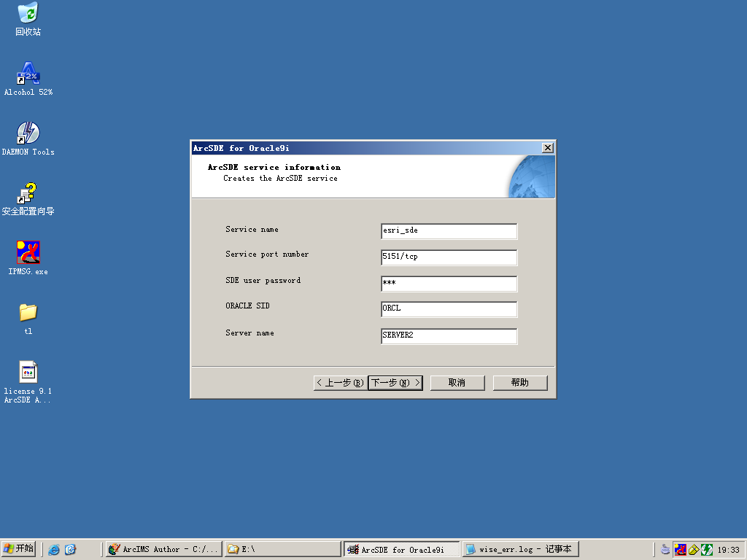Switch to wise_err.log Notepad taskbar item
Image resolution: width=747 pixels, height=560 pixels.
tap(520, 549)
